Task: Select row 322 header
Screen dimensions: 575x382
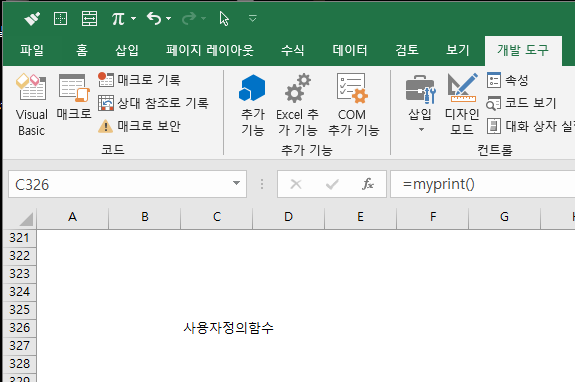Action: click(19, 256)
